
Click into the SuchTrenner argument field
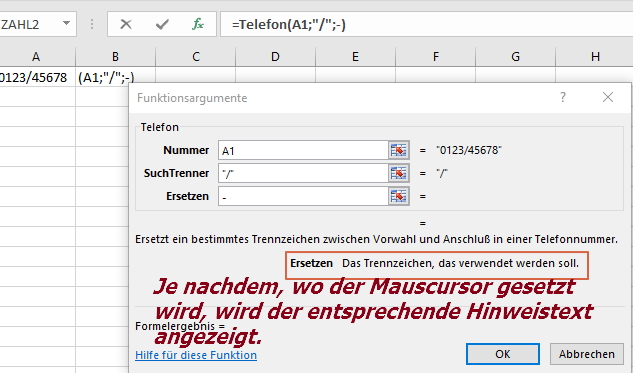303,174
